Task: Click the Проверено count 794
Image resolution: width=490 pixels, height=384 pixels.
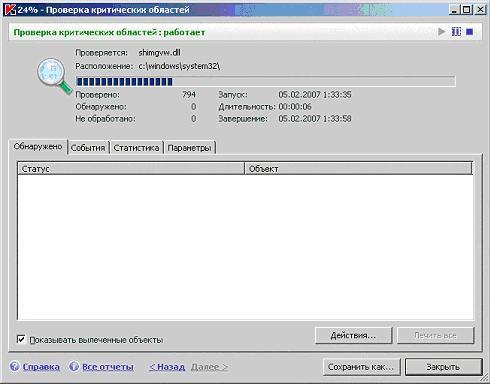Action: (x=189, y=95)
